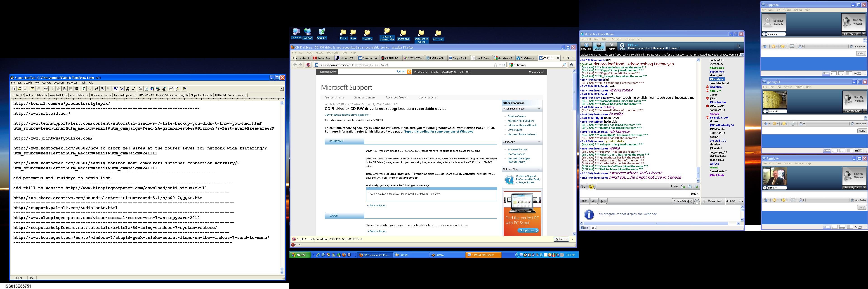Click Show toggle in PCTech user list
The width and height of the screenshot is (868, 289).
pyautogui.click(x=731, y=201)
